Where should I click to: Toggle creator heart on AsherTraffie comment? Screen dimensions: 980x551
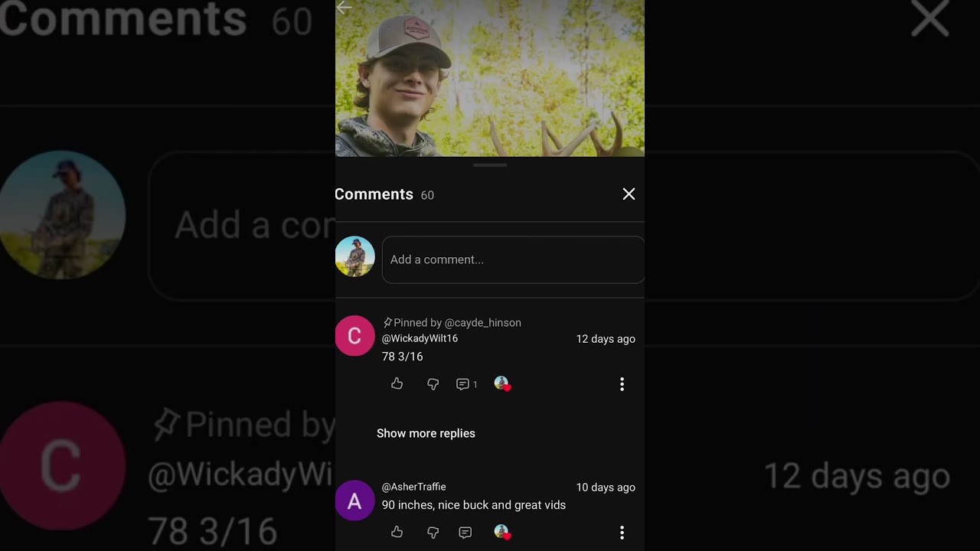pyautogui.click(x=502, y=532)
